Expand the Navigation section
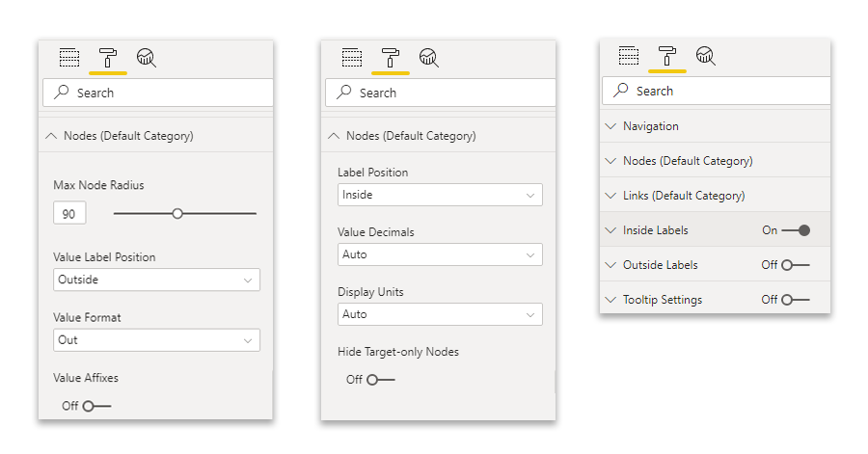This screenshot has width=868, height=454. (x=716, y=126)
